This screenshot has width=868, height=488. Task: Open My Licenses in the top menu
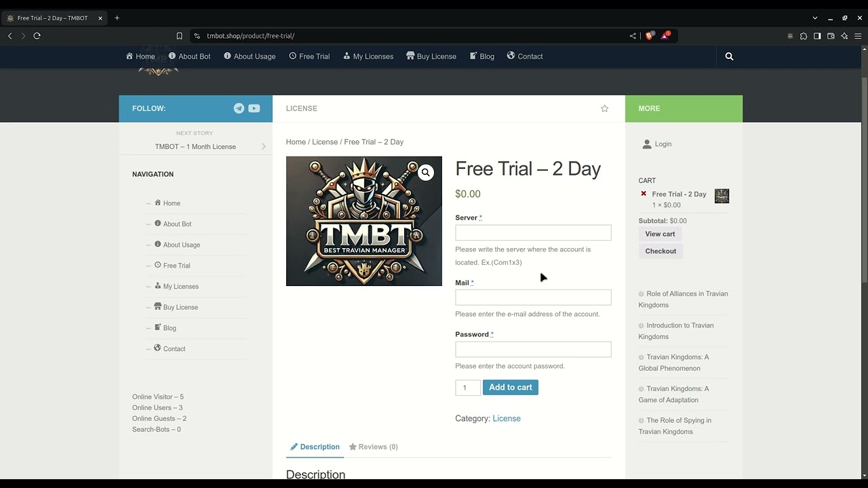[368, 56]
